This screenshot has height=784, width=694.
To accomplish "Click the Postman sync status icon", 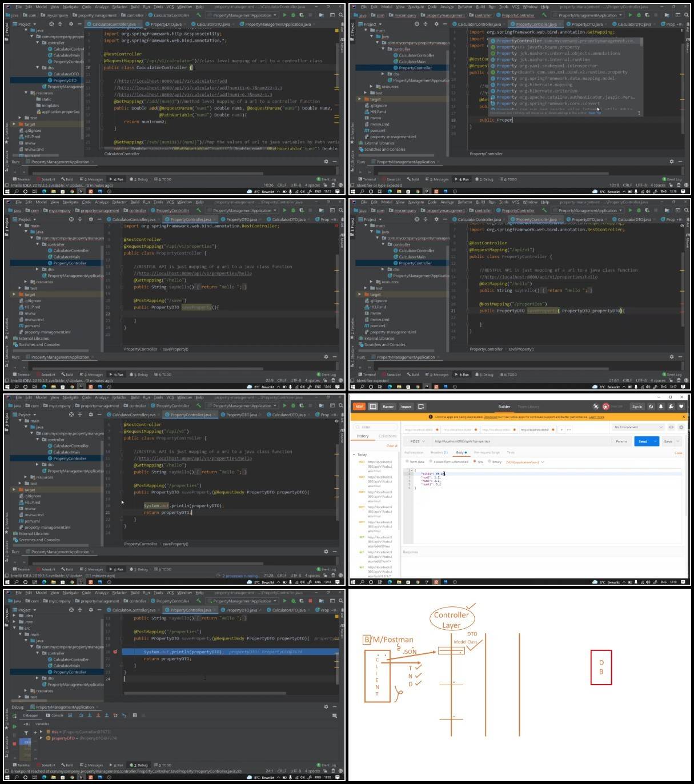I will [x=605, y=407].
